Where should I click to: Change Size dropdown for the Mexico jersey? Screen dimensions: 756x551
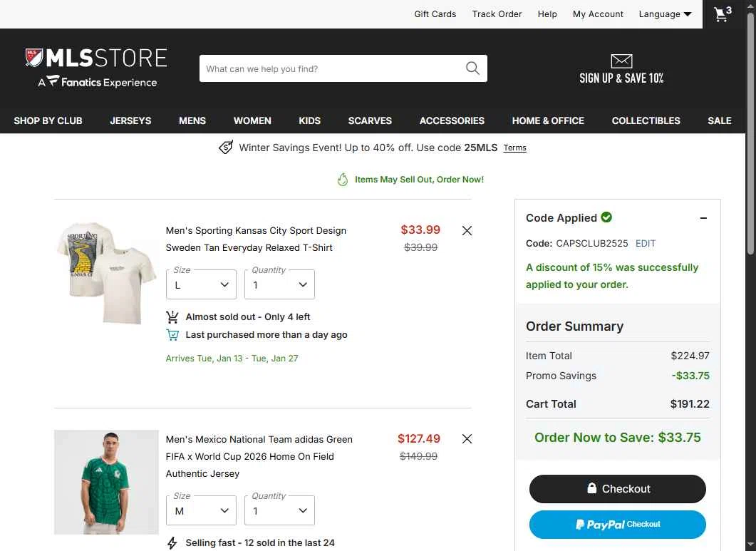coord(202,510)
